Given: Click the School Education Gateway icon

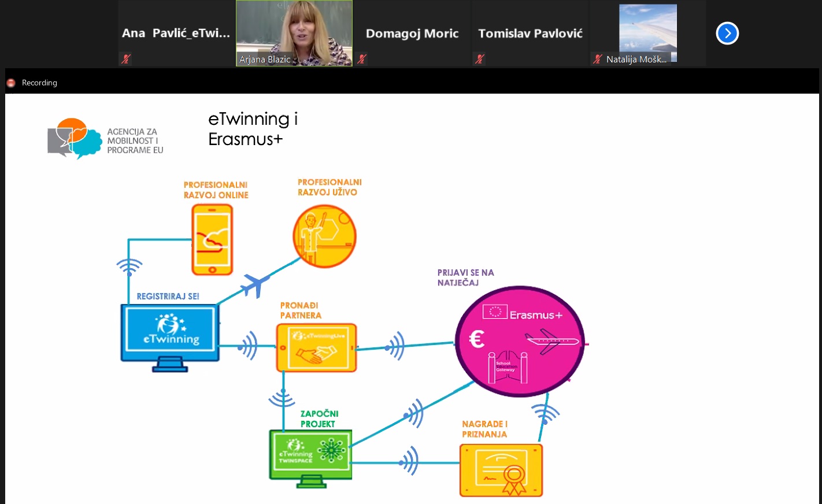Looking at the screenshot, I should (x=508, y=366).
